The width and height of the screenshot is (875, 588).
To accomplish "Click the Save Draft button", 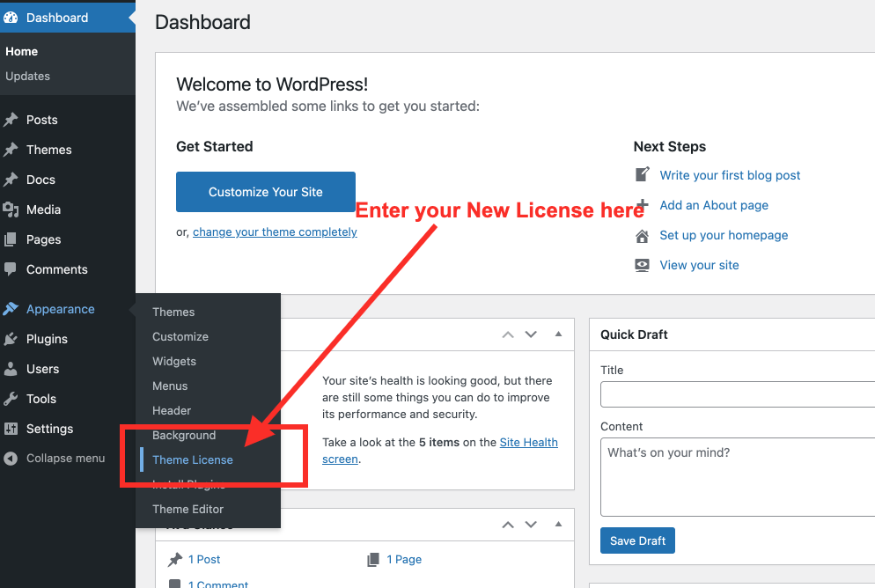I will (638, 540).
